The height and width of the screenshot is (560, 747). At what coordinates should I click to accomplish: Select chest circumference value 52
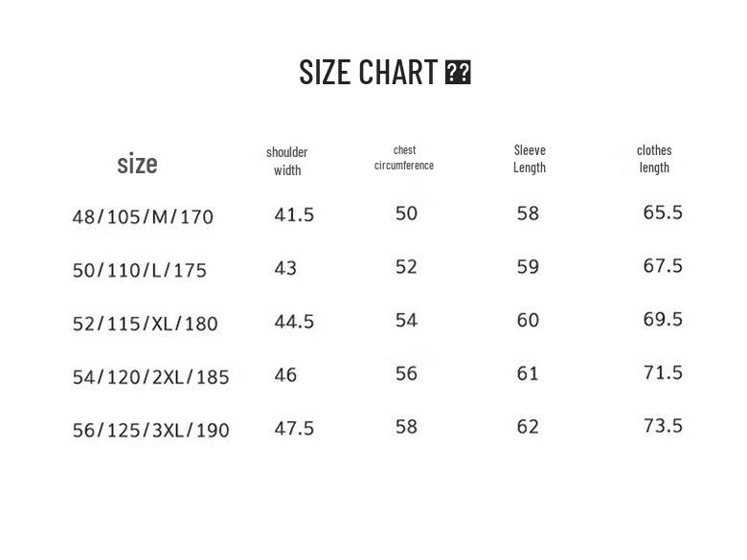[406, 267]
